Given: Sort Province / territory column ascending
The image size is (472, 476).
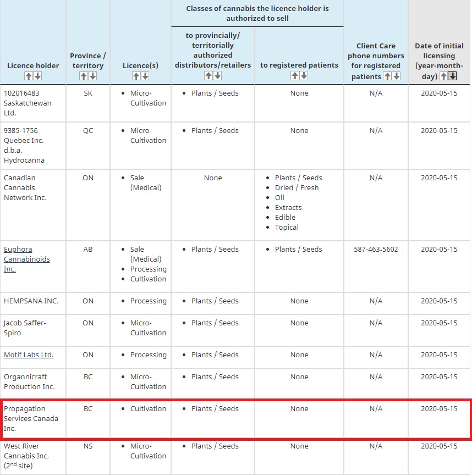Looking at the screenshot, I should pos(84,76).
